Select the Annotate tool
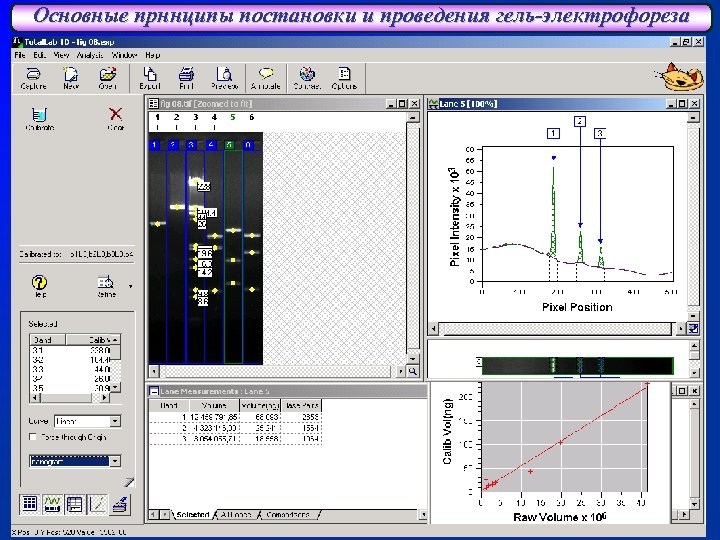720x540 pixels. [267, 75]
